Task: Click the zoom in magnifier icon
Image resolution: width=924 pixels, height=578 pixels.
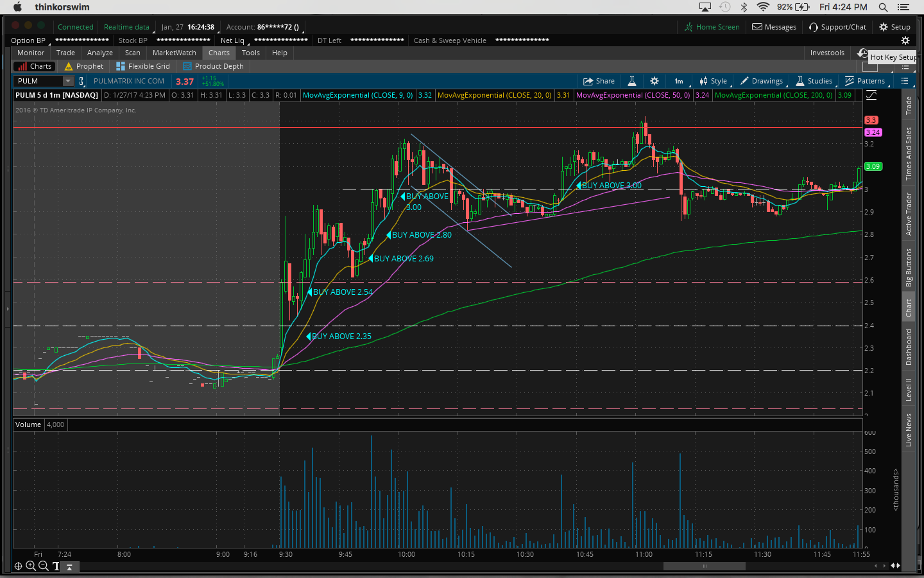Action: click(x=30, y=566)
